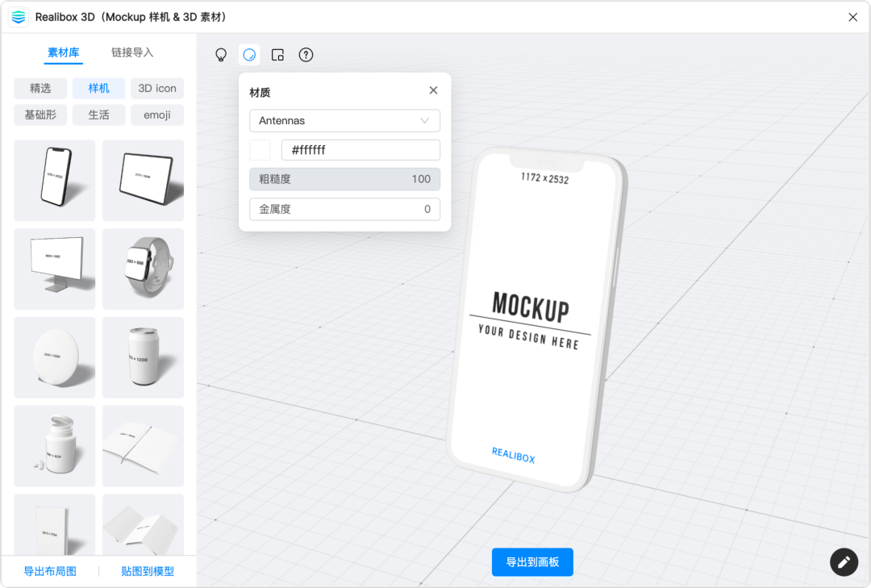The height and width of the screenshot is (588, 871).
Task: Click the pencil edit floating button
Action: click(x=844, y=562)
